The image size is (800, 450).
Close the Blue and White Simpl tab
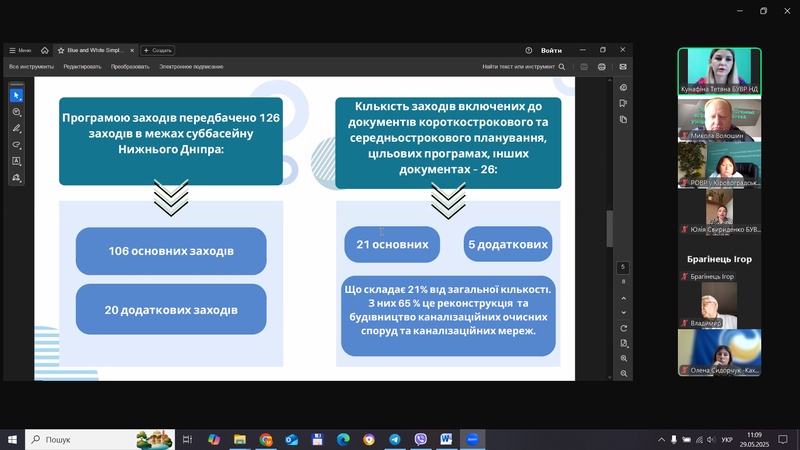[132, 51]
